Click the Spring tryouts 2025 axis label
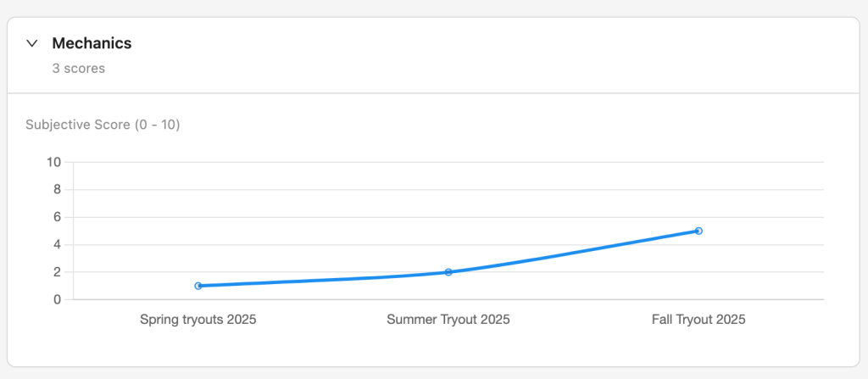868x379 pixels. 198,320
